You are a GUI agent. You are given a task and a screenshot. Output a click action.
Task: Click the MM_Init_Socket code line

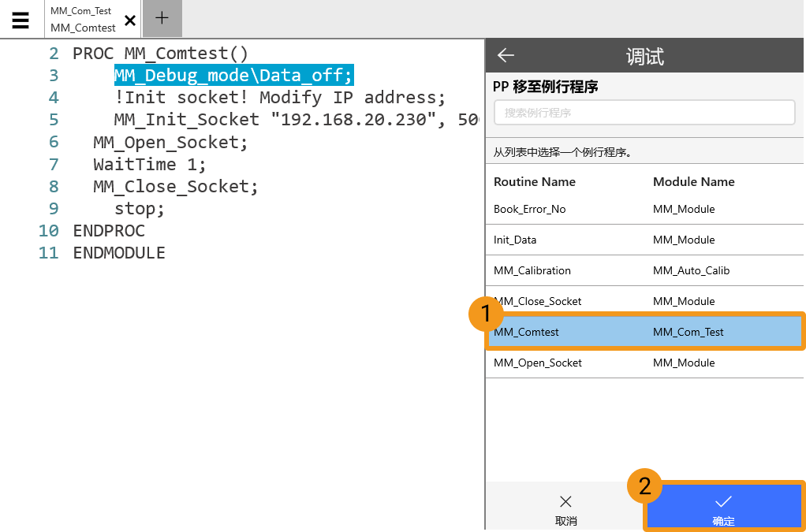click(x=296, y=120)
